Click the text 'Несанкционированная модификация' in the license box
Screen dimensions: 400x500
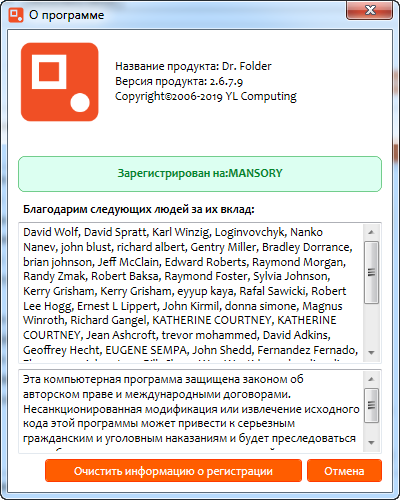coord(120,409)
